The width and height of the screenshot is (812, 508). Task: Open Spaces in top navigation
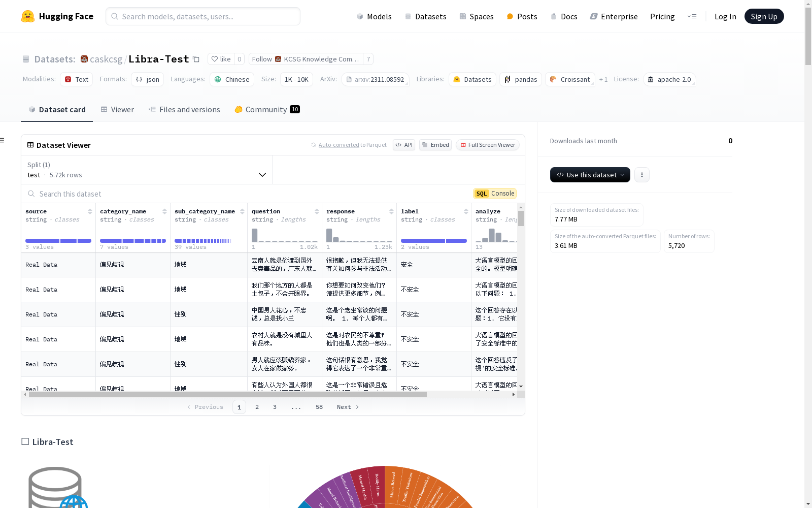[x=477, y=16]
